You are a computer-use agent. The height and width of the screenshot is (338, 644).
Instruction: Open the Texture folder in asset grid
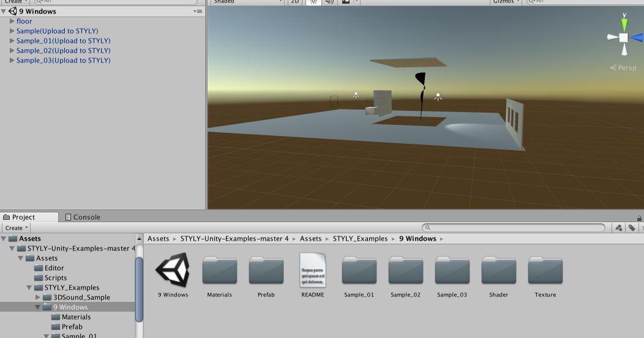coord(545,270)
